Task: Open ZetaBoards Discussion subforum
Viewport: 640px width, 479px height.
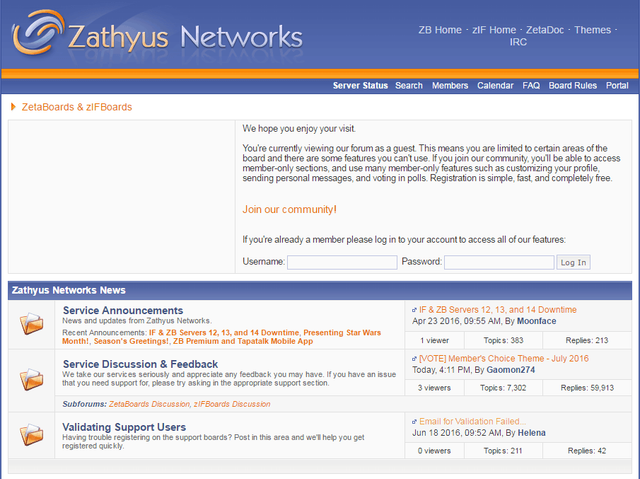Action: click(149, 404)
